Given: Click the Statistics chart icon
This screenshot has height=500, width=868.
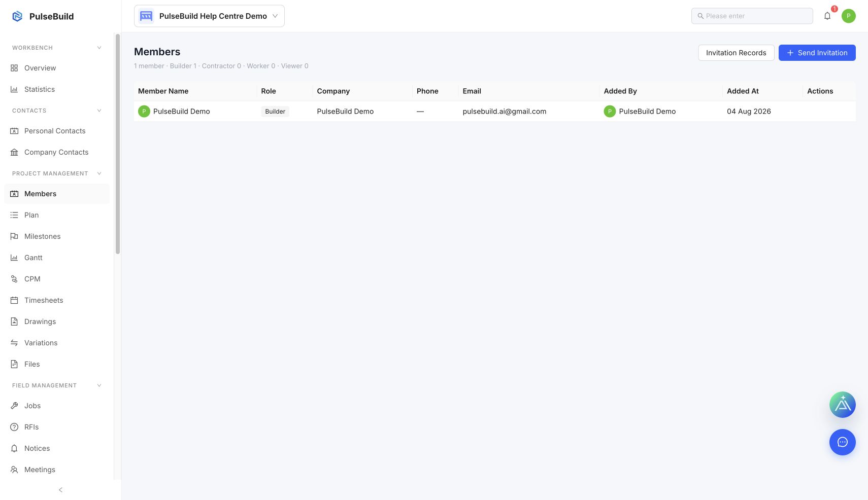Looking at the screenshot, I should (14, 89).
